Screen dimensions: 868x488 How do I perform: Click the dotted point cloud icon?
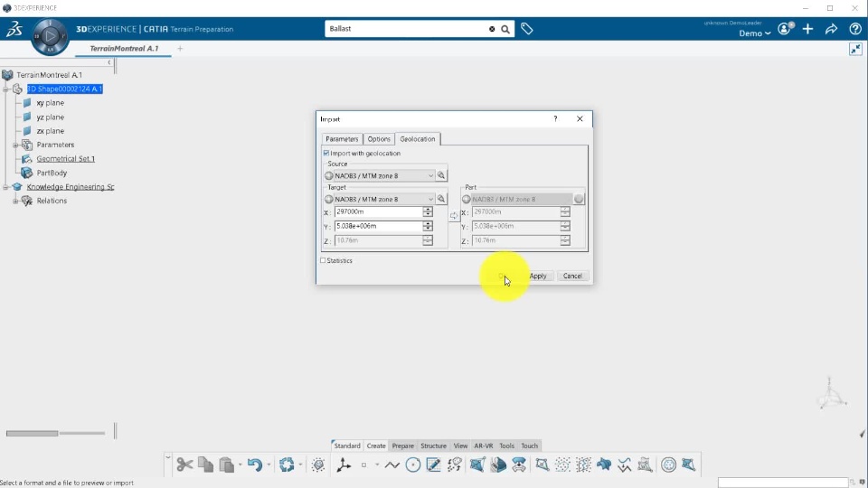coord(562,465)
